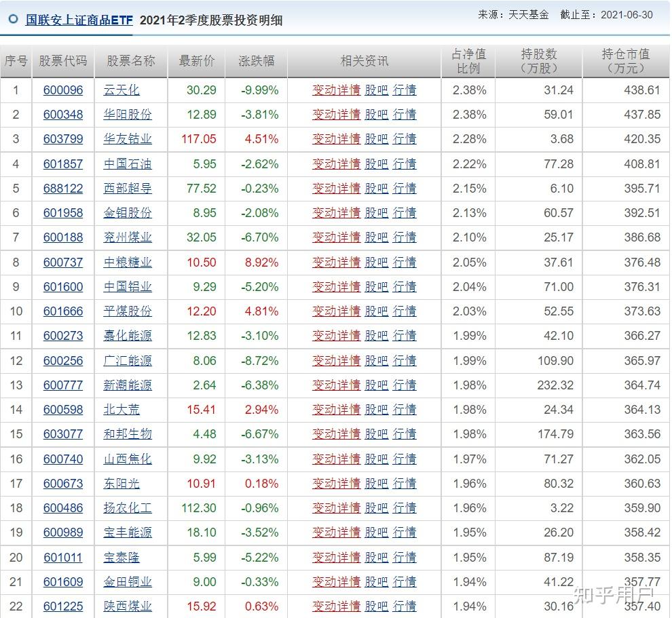View 变动详情 for the 中国石油 row
Screen dimensions: 672x618
(337, 164)
